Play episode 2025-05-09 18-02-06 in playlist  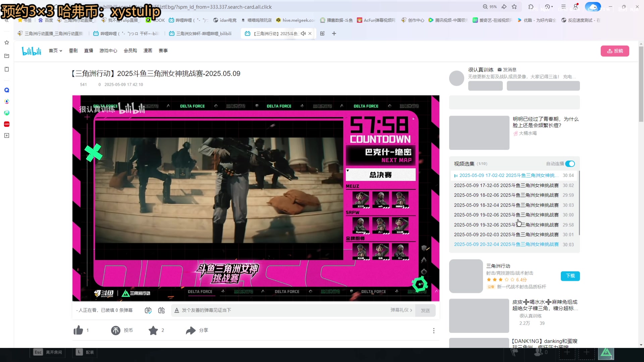[x=514, y=195]
